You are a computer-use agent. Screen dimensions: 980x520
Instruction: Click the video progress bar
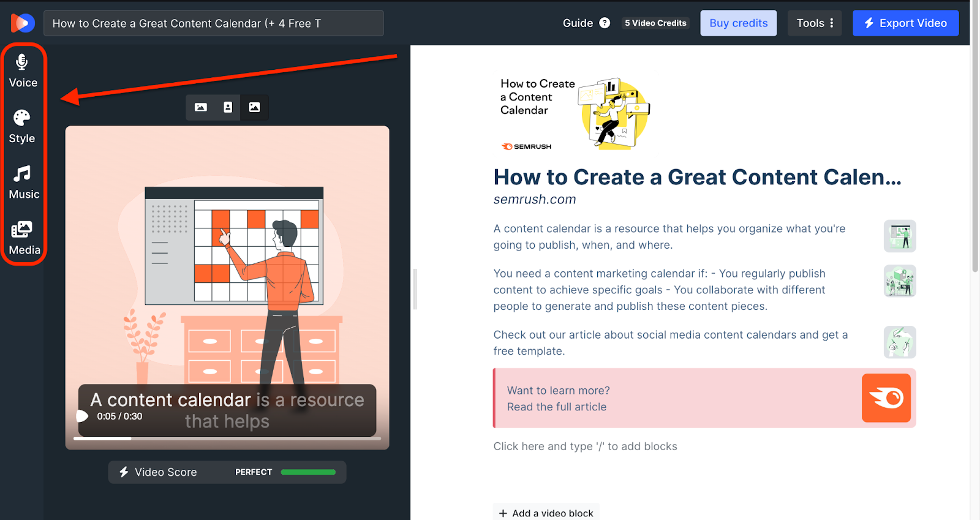(227, 439)
